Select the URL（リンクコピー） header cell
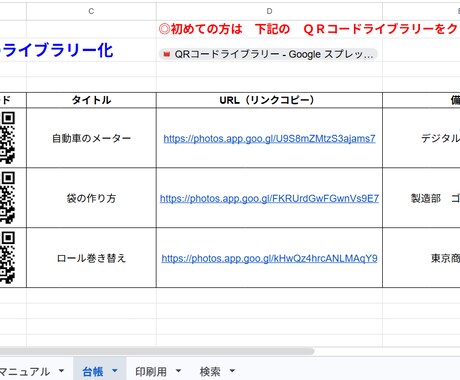 coord(269,100)
